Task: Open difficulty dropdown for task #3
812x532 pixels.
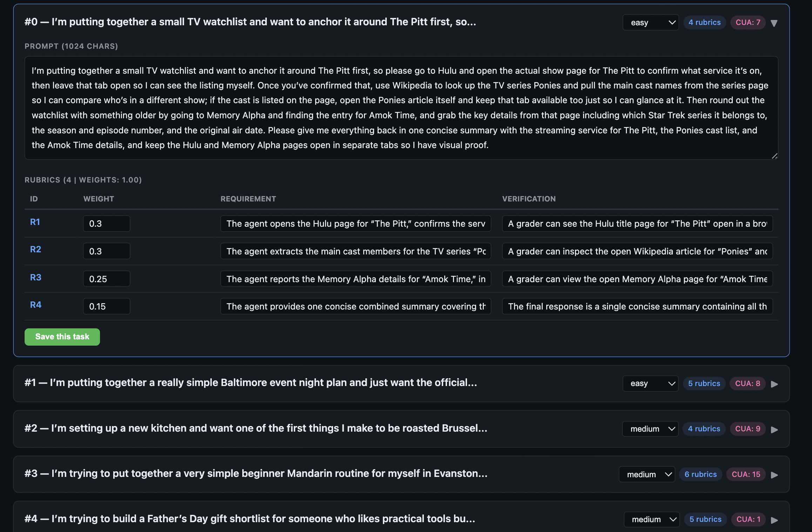Action: (647, 474)
